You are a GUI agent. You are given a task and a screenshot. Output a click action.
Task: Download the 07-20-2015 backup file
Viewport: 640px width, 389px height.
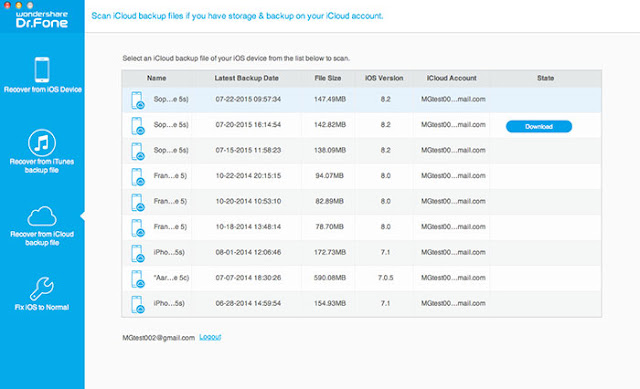(x=539, y=127)
